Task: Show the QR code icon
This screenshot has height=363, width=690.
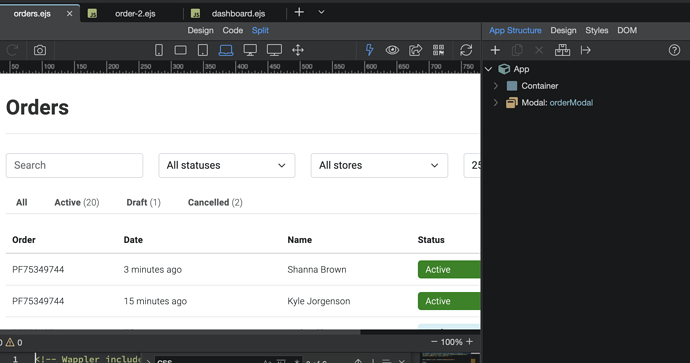Action: (438, 50)
